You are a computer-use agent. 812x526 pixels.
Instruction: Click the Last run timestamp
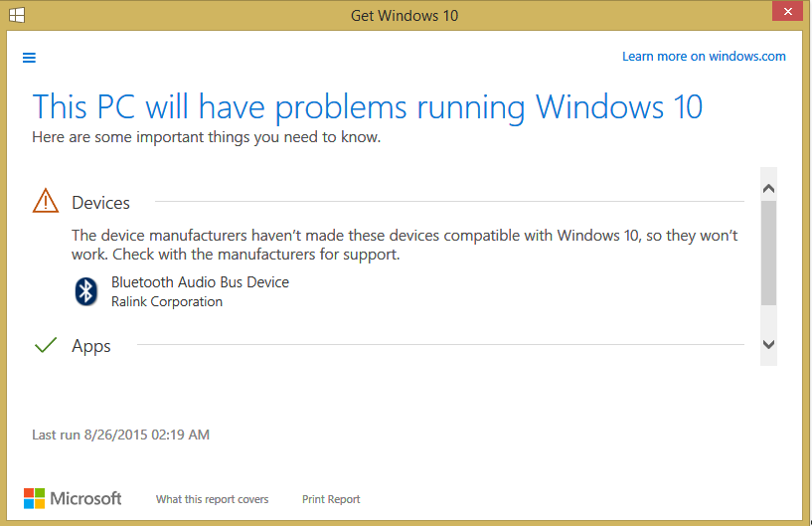(120, 435)
